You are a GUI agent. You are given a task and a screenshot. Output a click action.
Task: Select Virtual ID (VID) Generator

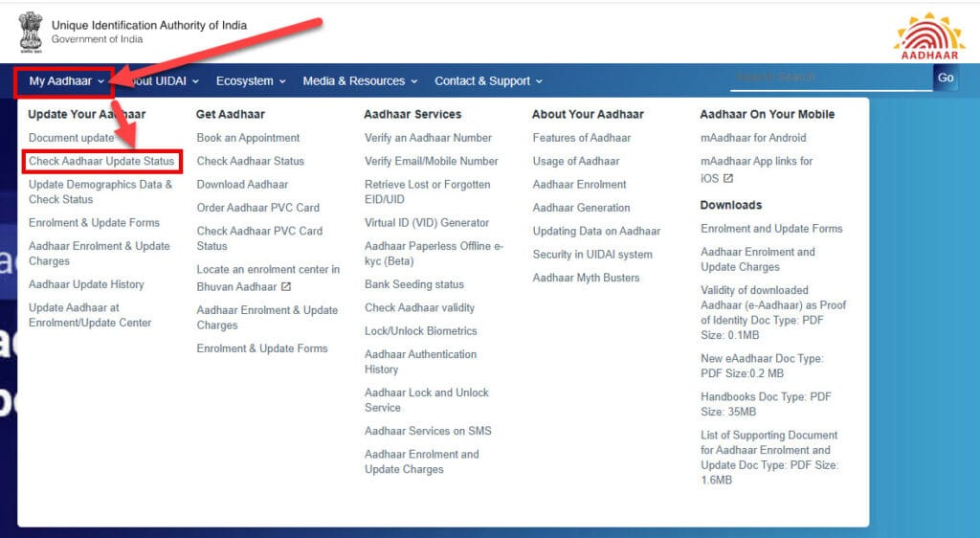click(427, 223)
